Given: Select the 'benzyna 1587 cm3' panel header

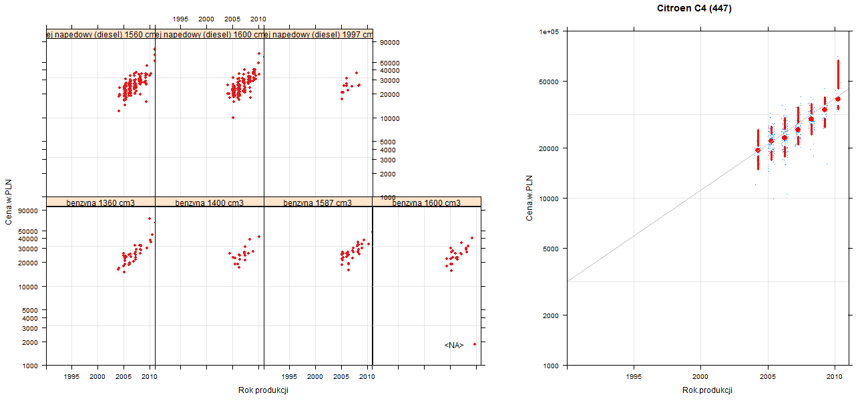Looking at the screenshot, I should click(x=318, y=203).
